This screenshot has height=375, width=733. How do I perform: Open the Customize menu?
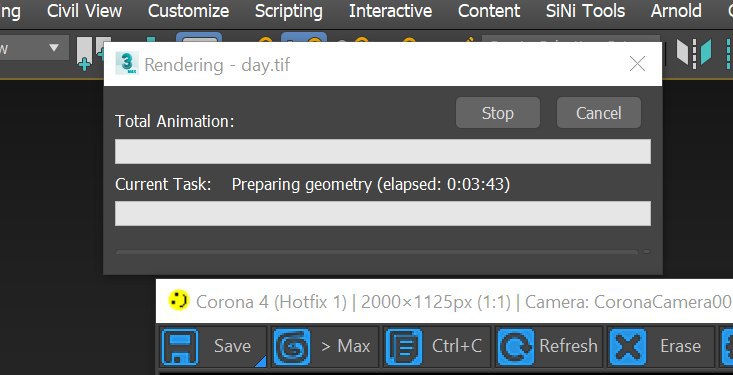click(x=188, y=11)
